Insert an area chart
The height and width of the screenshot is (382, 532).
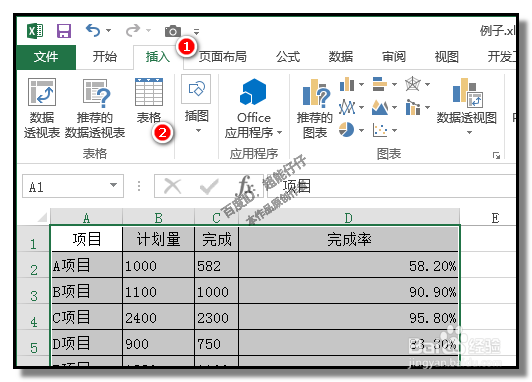[x=380, y=107]
